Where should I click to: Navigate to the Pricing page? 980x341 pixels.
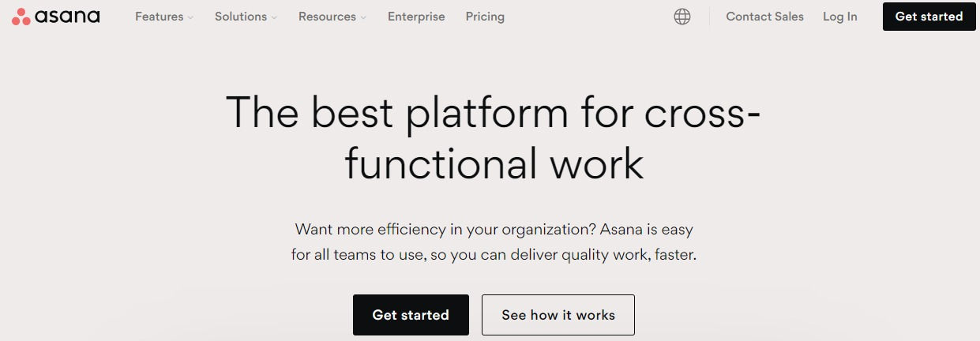pos(485,17)
